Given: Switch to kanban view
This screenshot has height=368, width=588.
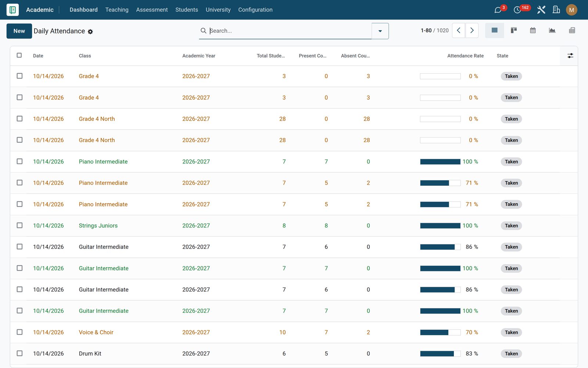Looking at the screenshot, I should 514,31.
